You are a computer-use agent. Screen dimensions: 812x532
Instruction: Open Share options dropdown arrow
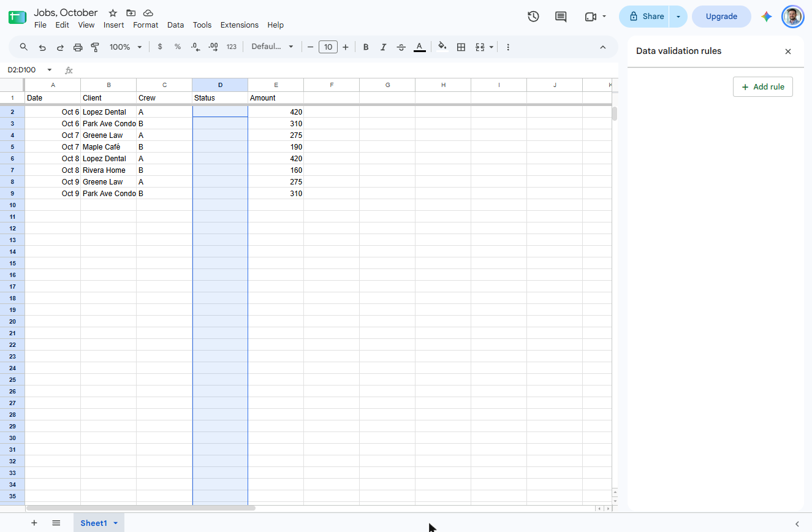click(678, 17)
